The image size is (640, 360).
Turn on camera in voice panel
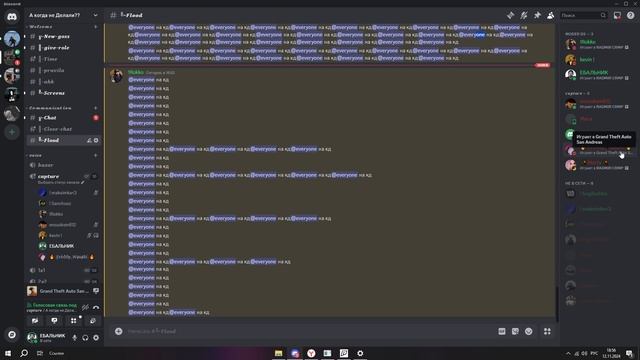(x=35, y=321)
